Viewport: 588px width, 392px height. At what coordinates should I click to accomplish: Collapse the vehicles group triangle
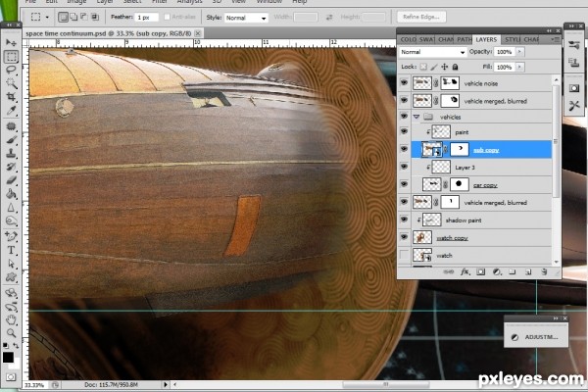coord(416,117)
